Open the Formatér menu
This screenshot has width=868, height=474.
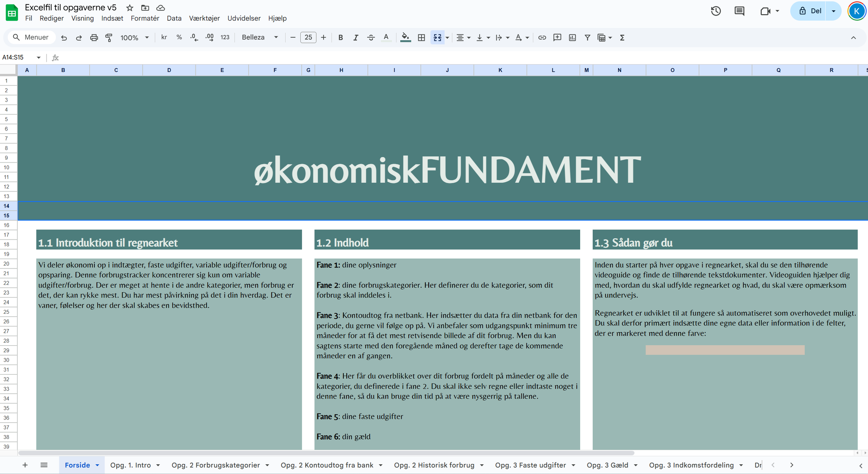(x=145, y=18)
